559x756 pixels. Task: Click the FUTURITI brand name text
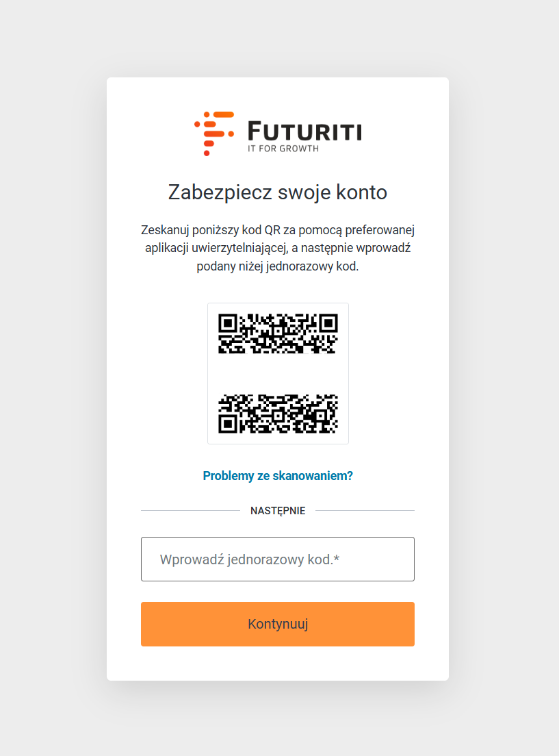304,130
